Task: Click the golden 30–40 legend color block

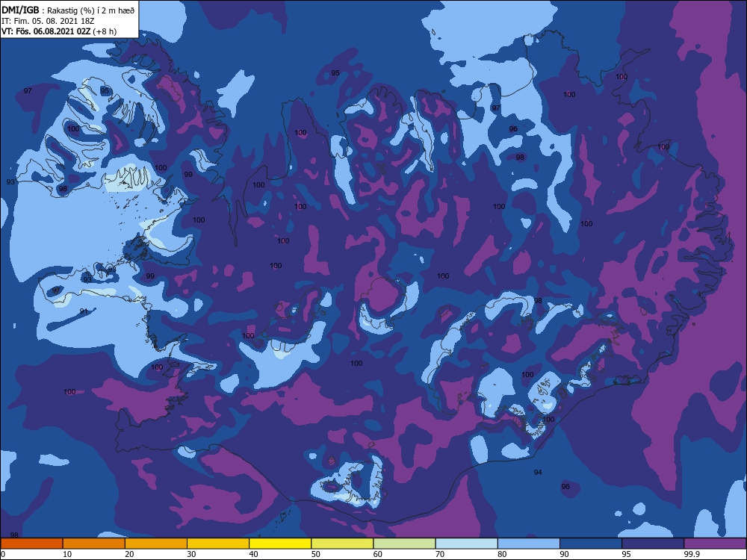Action: coord(218,544)
